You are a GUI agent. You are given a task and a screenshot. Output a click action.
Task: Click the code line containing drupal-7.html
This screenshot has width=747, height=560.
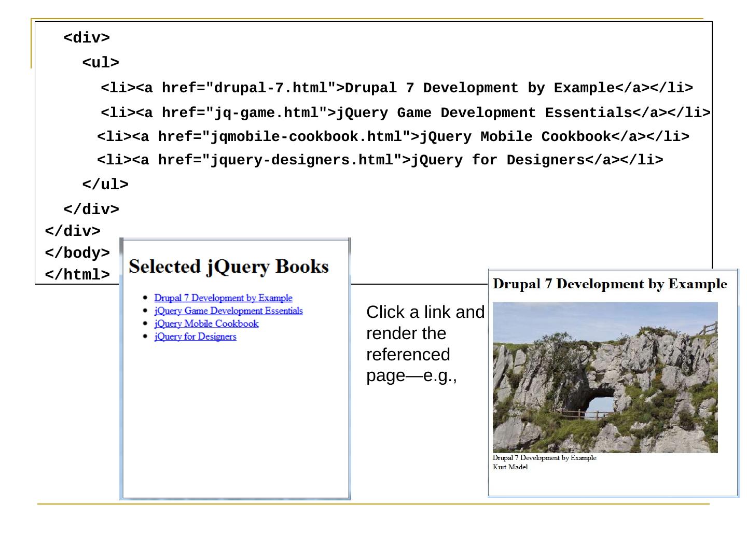click(396, 88)
